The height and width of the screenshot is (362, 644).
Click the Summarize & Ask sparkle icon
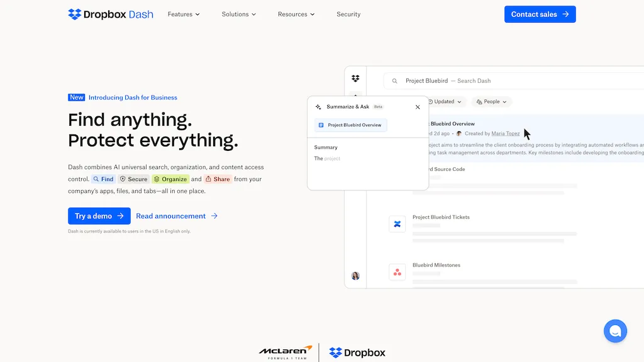[318, 107]
